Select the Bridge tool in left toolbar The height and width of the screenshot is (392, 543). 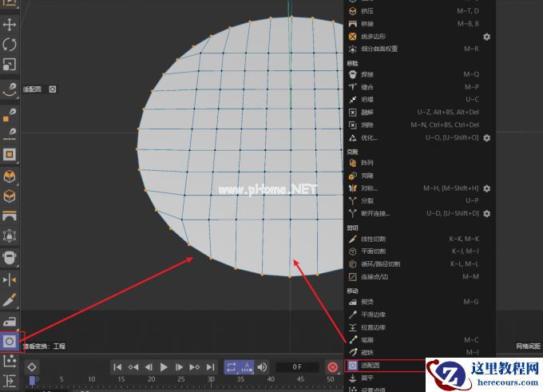(x=10, y=216)
